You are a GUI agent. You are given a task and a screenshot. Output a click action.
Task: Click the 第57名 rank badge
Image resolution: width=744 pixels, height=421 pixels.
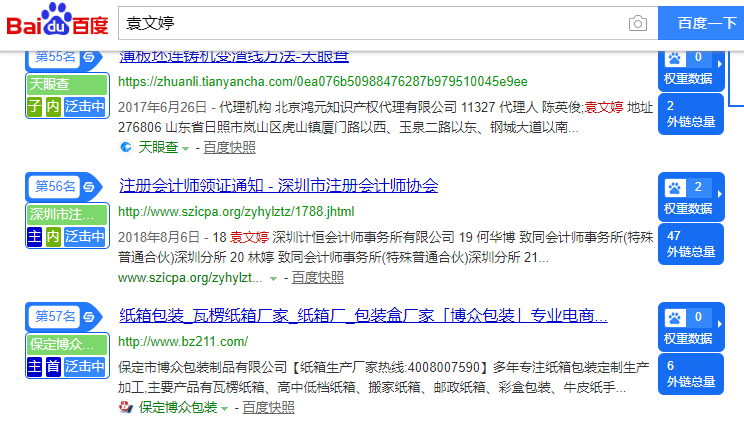pyautogui.click(x=55, y=316)
